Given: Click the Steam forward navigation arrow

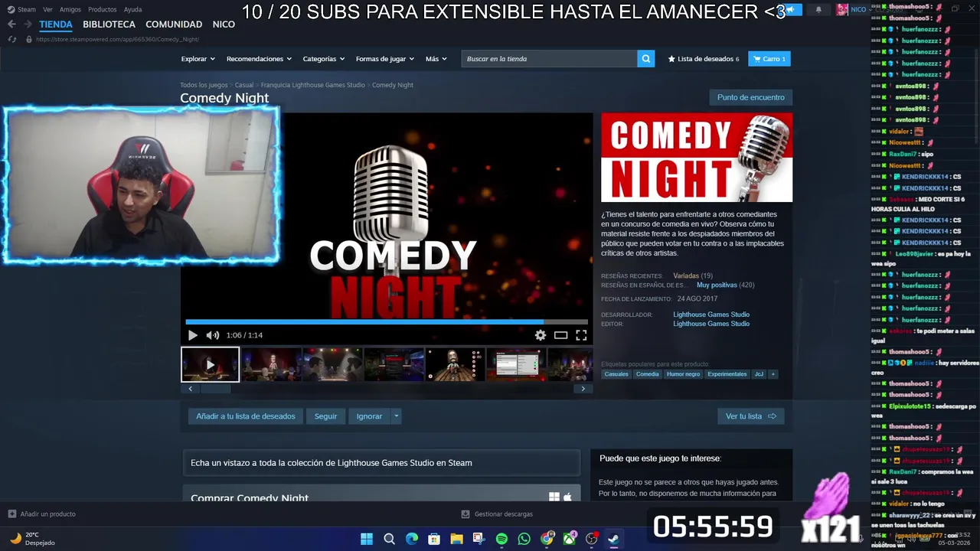Looking at the screenshot, I should tap(28, 24).
